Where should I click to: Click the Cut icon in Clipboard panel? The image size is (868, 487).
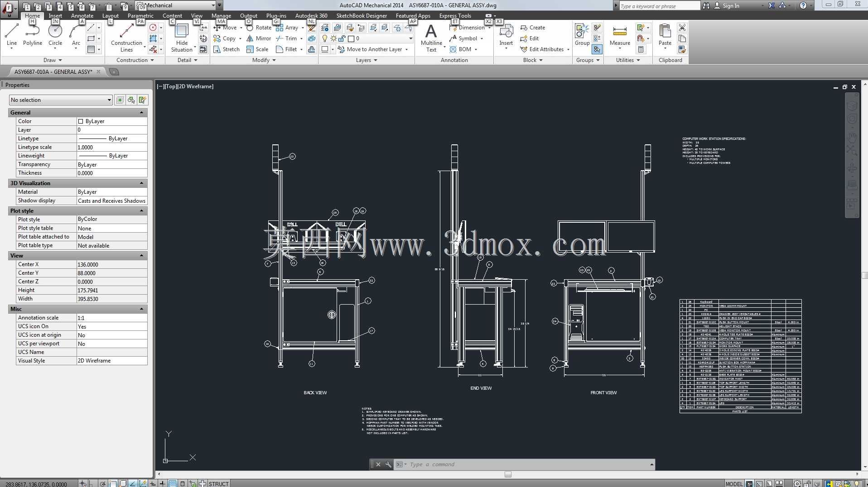tap(682, 28)
